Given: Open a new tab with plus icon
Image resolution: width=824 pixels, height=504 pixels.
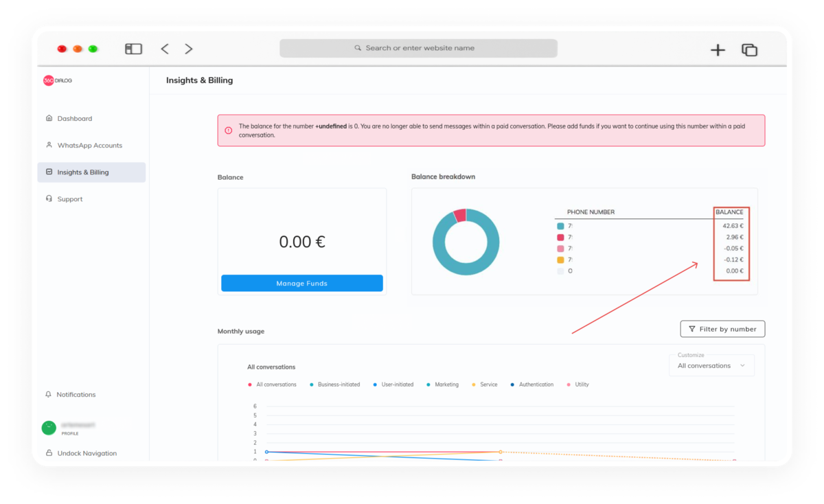Looking at the screenshot, I should [x=718, y=49].
